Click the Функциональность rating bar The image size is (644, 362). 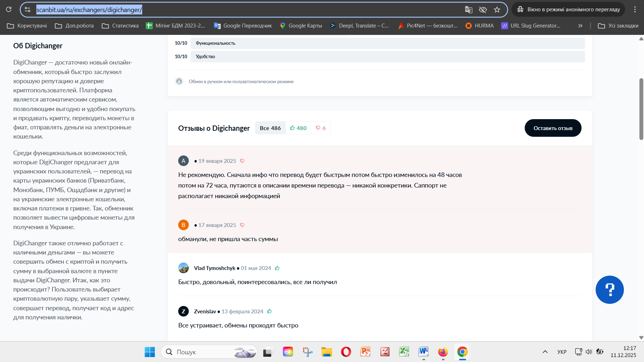[x=387, y=43]
